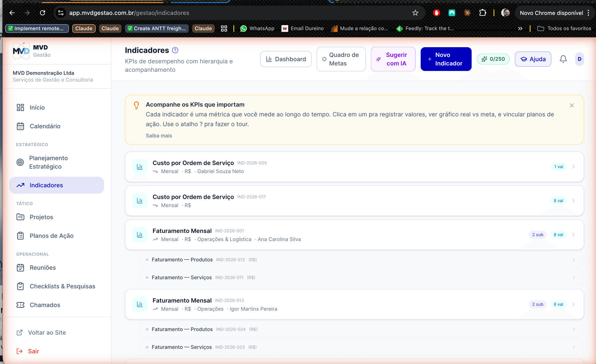596x364 pixels.
Task: Open Chrome three-dot menu
Action: point(588,13)
